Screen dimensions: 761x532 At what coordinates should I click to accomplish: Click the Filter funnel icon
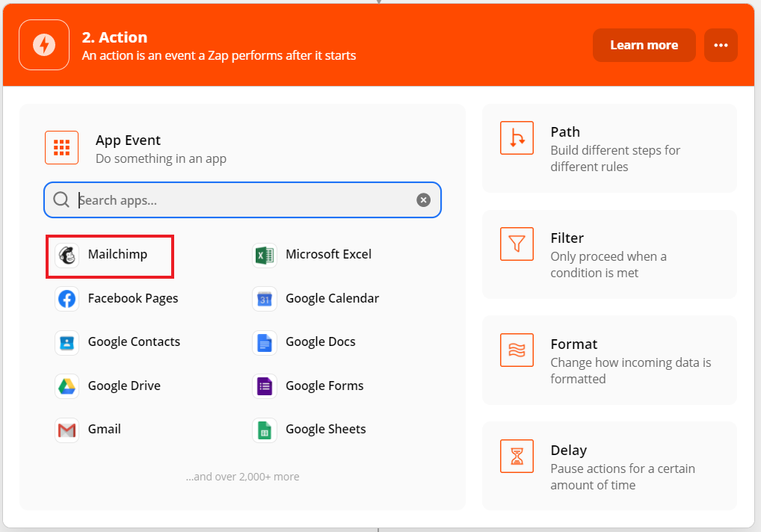[x=517, y=244]
